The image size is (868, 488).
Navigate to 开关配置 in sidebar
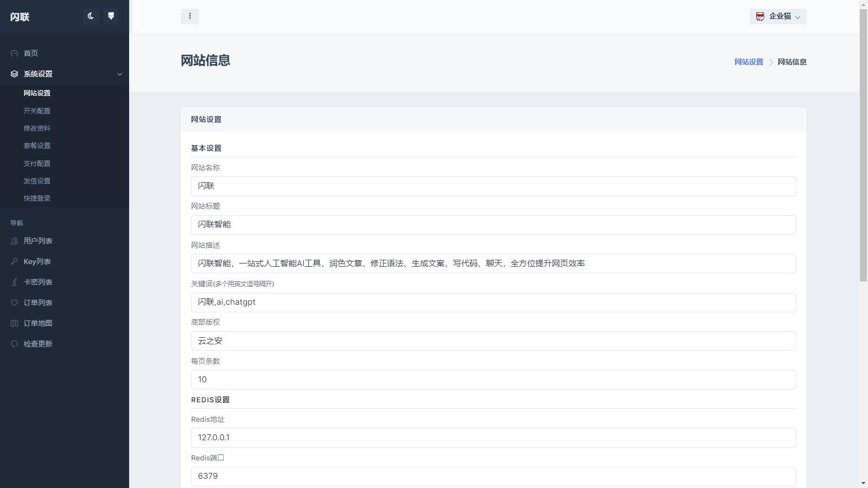coord(37,111)
